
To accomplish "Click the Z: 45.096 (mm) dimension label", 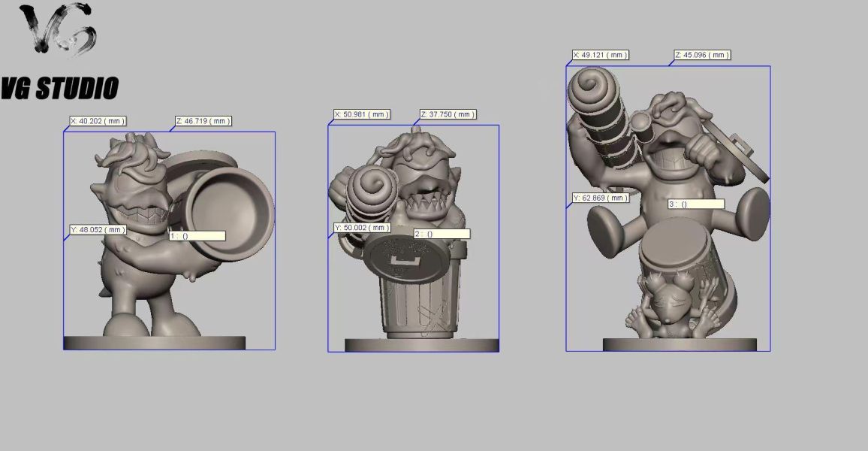I will click(703, 55).
